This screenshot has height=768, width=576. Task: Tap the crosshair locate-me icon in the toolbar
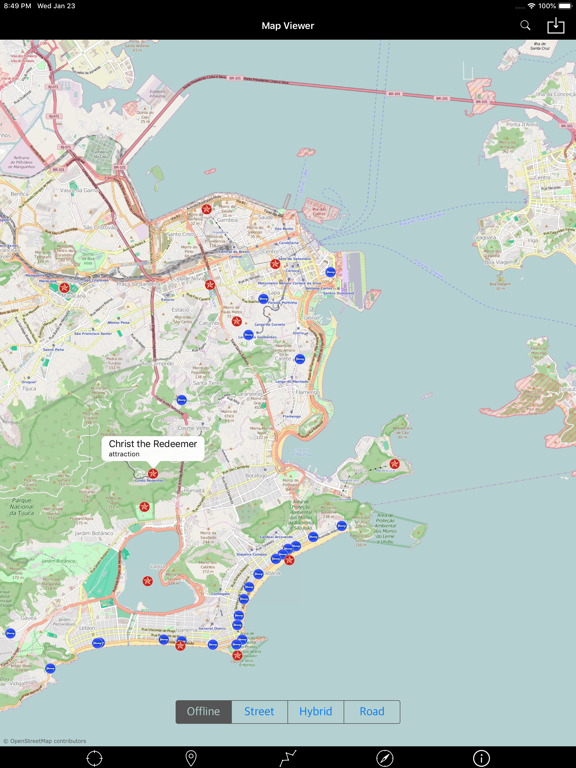click(x=95, y=758)
